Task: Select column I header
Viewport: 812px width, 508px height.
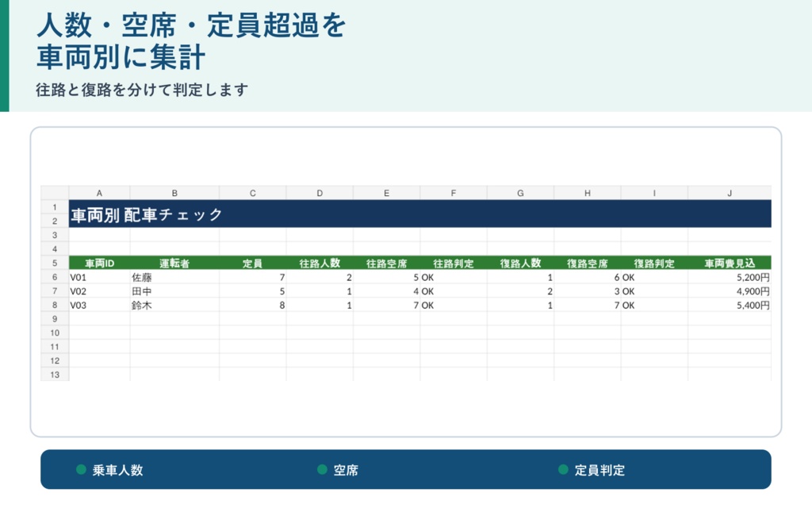Action: (x=654, y=193)
